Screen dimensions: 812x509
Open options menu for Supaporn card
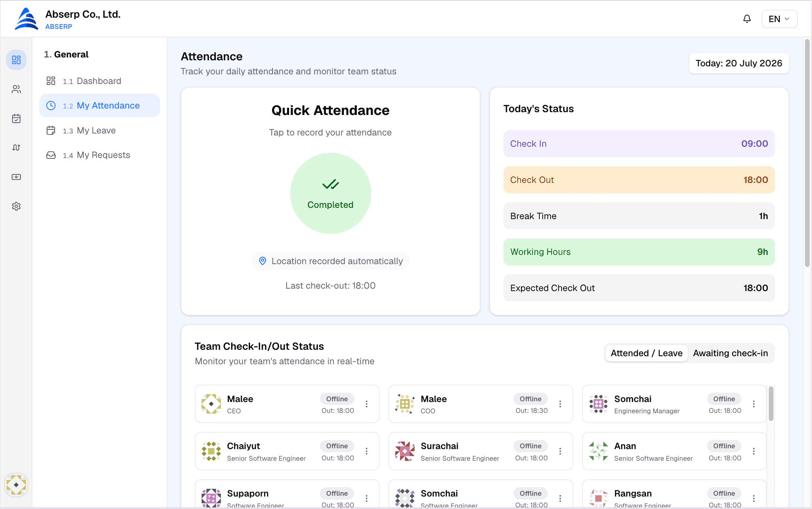pos(367,498)
